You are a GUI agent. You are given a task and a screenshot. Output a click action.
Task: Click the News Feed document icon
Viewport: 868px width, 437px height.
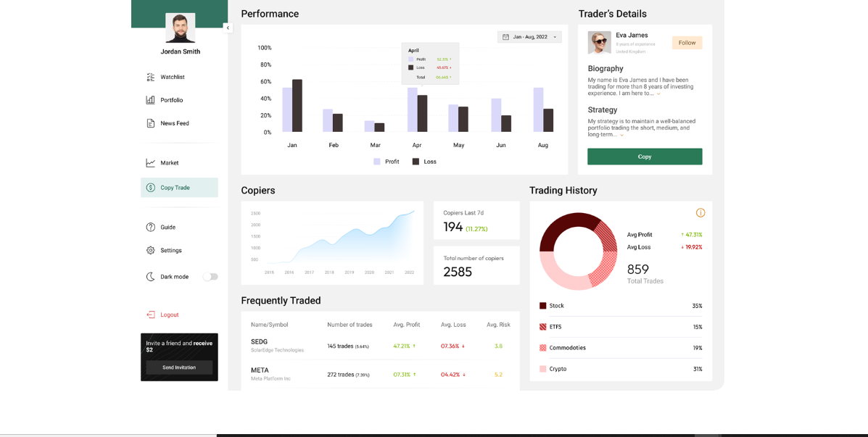click(150, 123)
